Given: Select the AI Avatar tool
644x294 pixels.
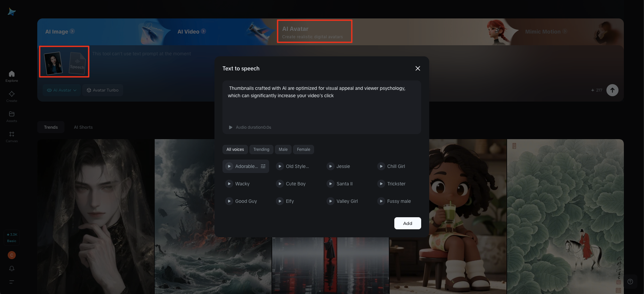Looking at the screenshot, I should 314,32.
